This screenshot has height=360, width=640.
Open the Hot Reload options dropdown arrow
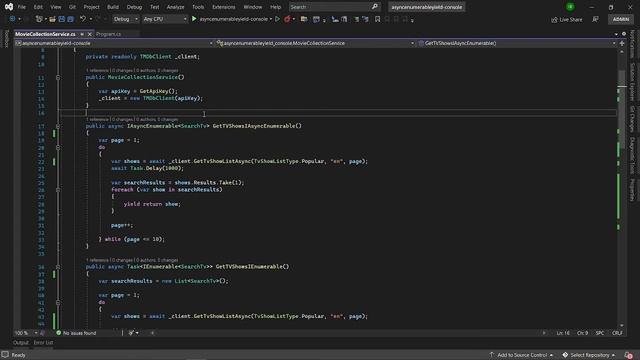(294, 19)
